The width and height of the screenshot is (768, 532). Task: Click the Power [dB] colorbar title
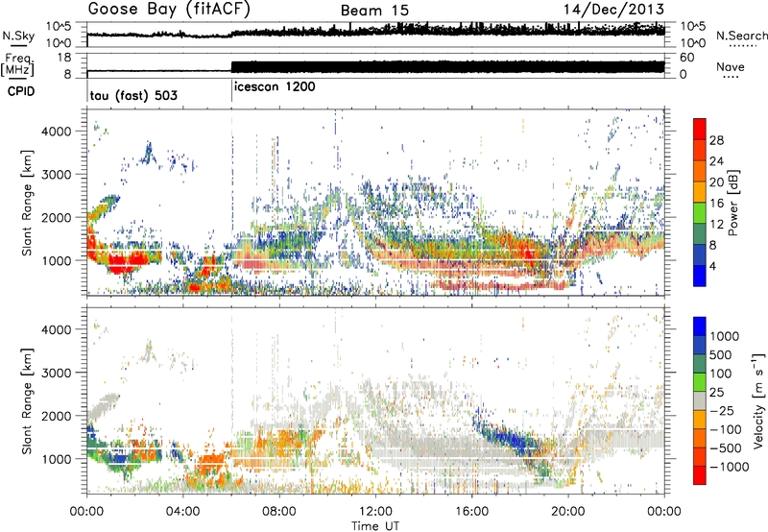732,203
